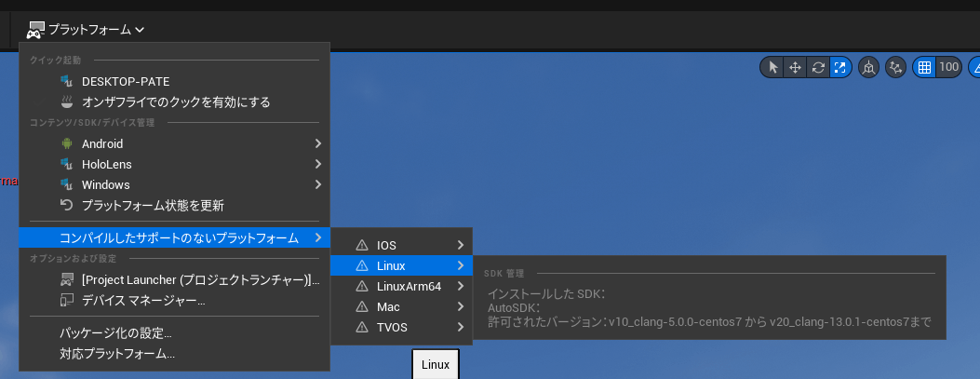Viewport: 980px width, 379px height.
Task: Select コンパイルしたサポートのないプラットフォーム entry
Action: (x=174, y=237)
